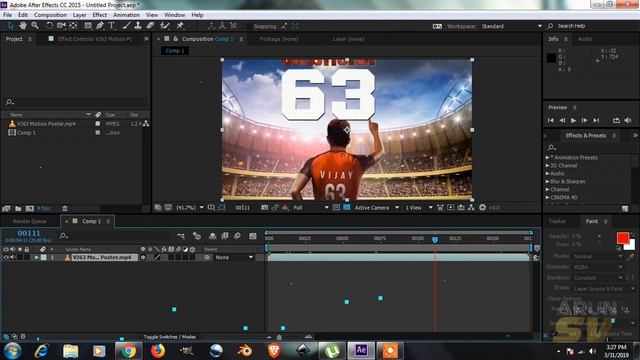Select the Pan Behind anchor tool
Image resolution: width=640 pixels, height=360 pixels.
coord(73,26)
